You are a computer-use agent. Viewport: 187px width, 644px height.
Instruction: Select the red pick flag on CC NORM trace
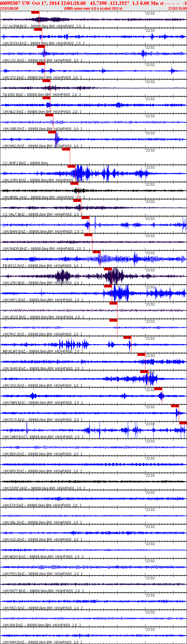[35, 12]
